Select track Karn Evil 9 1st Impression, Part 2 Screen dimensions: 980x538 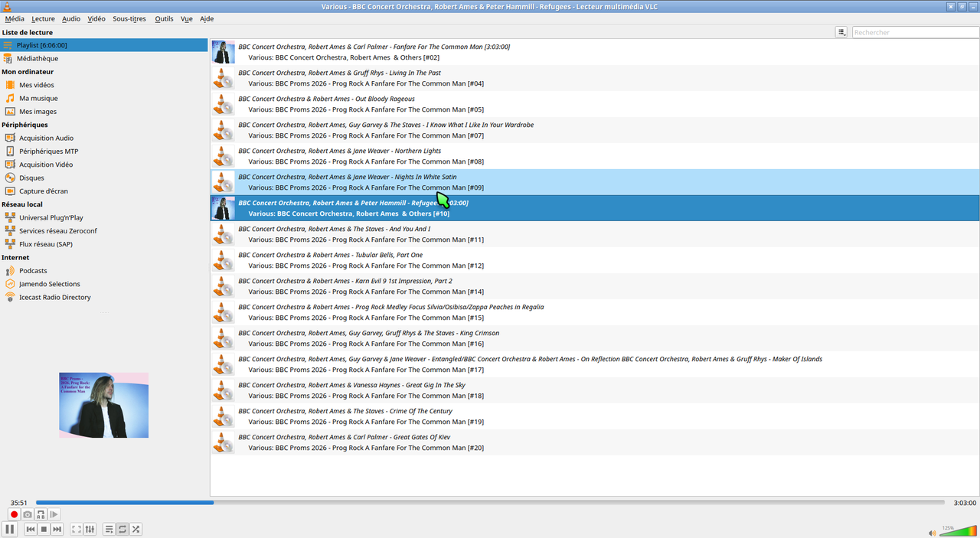pos(595,286)
